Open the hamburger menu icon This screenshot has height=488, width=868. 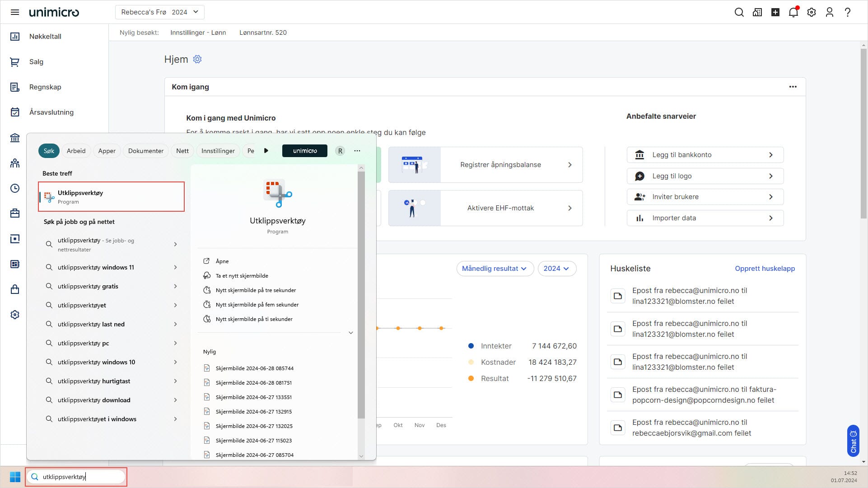click(14, 12)
